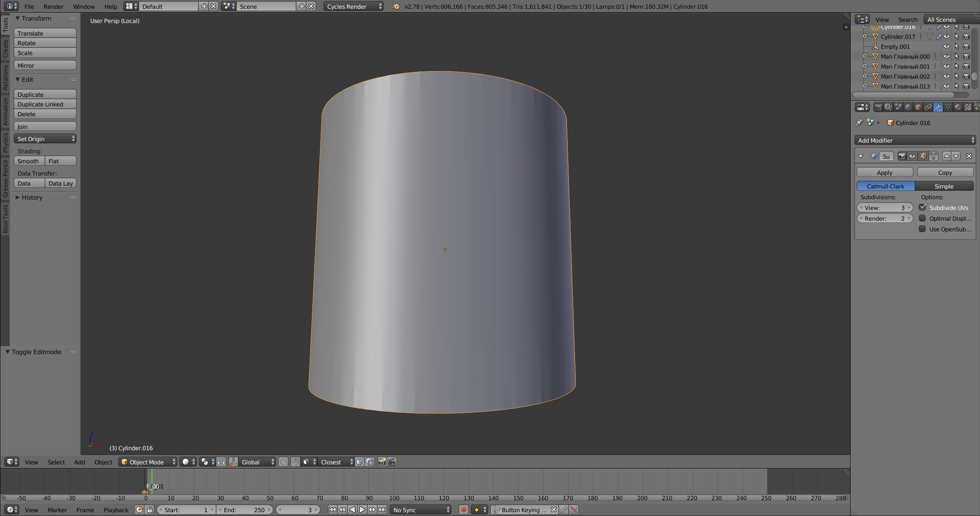Apply the subdivision modifier

click(885, 173)
